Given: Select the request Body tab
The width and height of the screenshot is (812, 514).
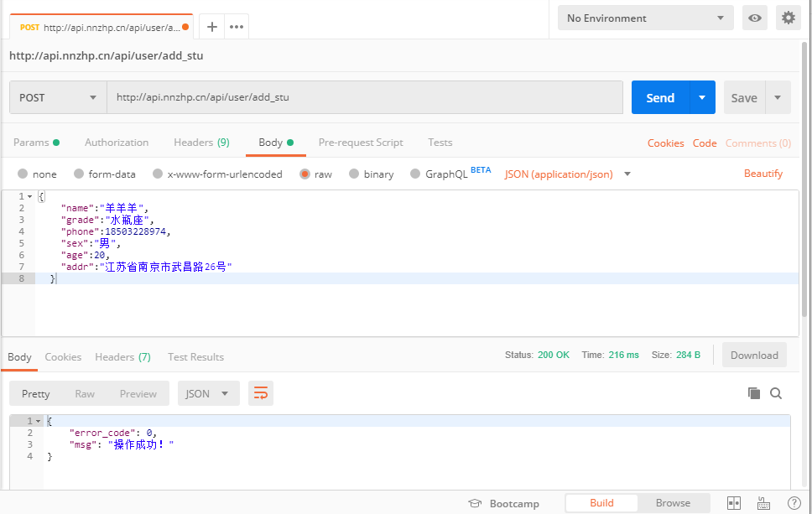Looking at the screenshot, I should pyautogui.click(x=275, y=143).
